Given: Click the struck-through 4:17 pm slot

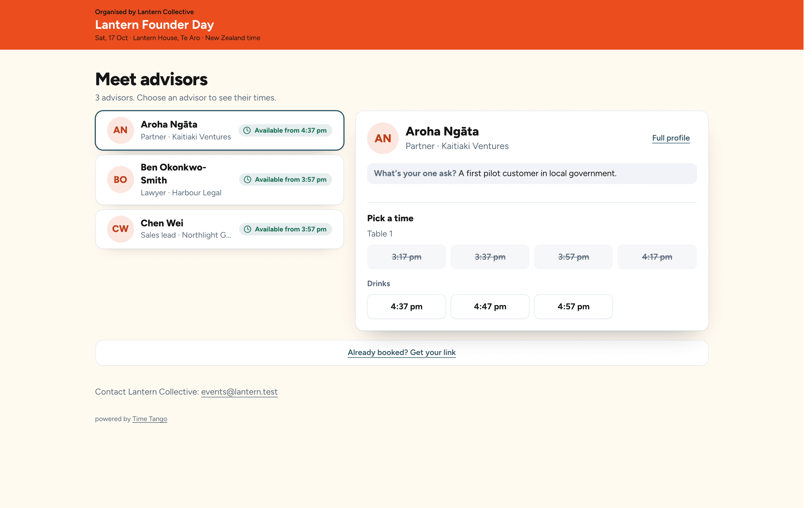Looking at the screenshot, I should (x=657, y=257).
